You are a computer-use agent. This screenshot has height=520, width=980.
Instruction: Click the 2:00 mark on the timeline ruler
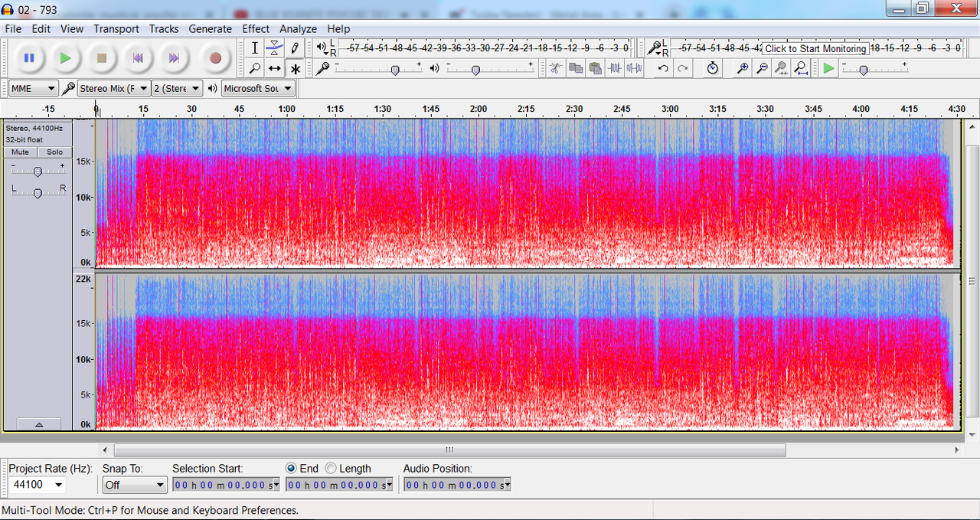coord(479,109)
